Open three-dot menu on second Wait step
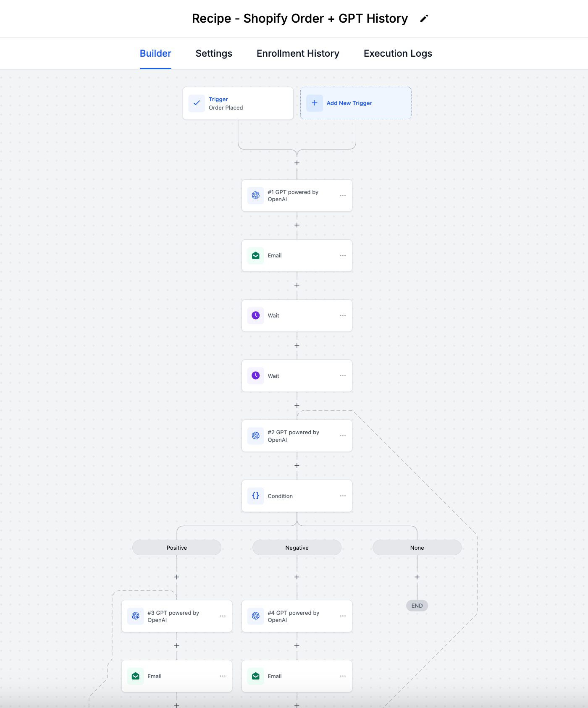Screen dimensions: 588x708 (x=343, y=376)
